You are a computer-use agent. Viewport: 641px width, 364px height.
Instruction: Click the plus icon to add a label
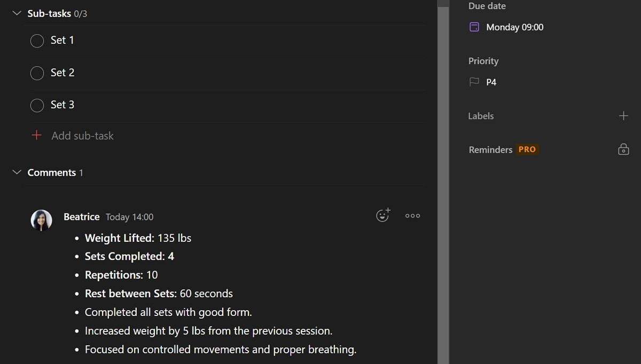[x=623, y=115]
